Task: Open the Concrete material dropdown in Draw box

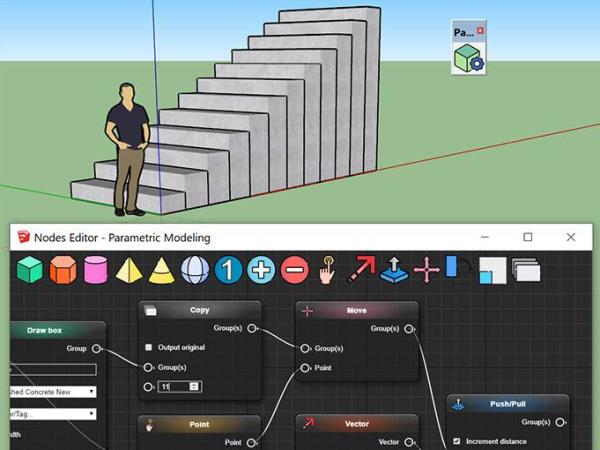Action: pyautogui.click(x=53, y=392)
